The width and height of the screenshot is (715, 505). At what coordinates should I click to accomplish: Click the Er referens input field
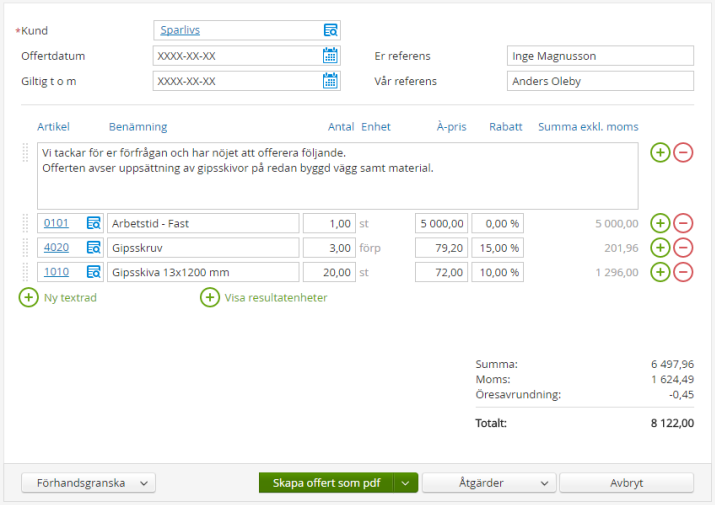(x=599, y=56)
